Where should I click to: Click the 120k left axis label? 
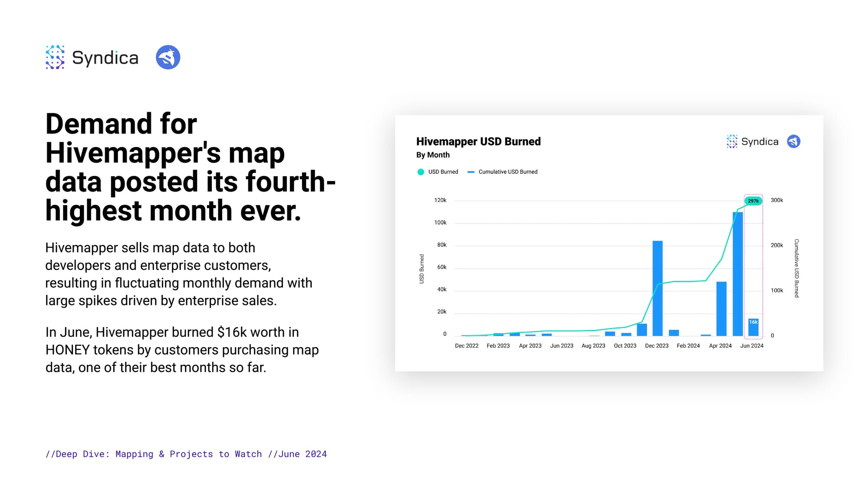pyautogui.click(x=440, y=200)
